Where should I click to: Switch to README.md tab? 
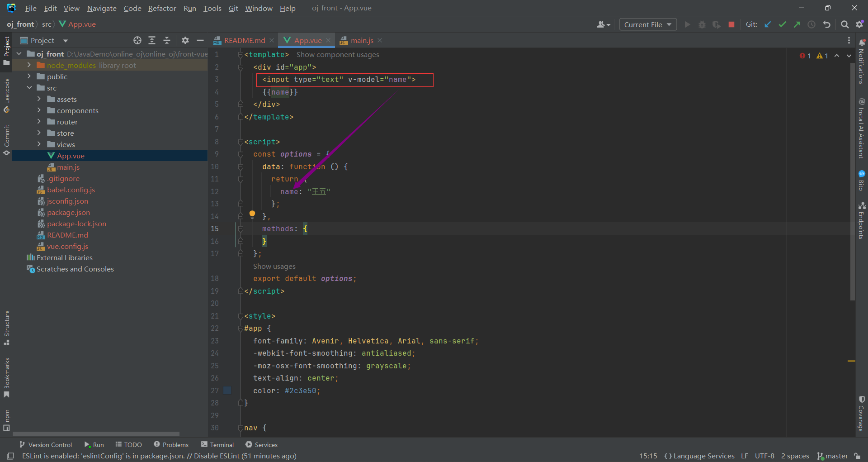click(x=245, y=40)
